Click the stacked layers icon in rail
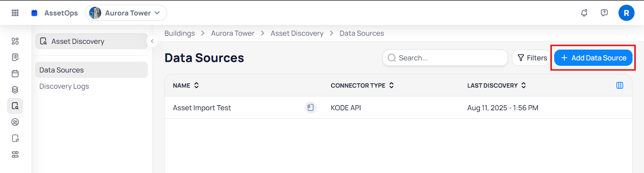 tap(15, 90)
